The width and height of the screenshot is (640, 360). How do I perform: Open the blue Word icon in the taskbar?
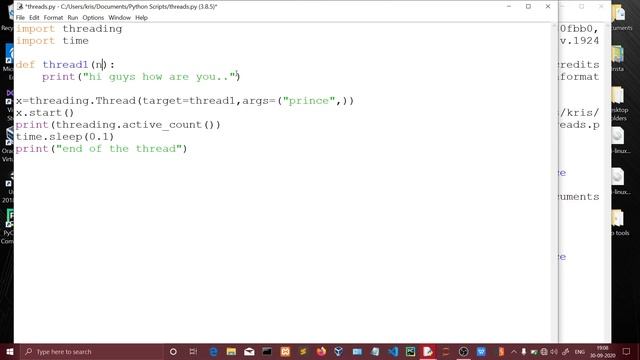click(x=481, y=351)
